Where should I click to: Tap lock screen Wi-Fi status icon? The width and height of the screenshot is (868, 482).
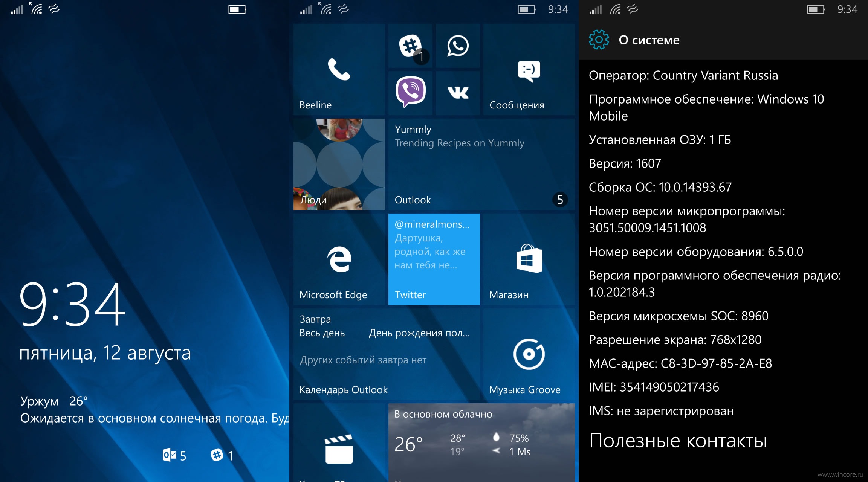36,9
